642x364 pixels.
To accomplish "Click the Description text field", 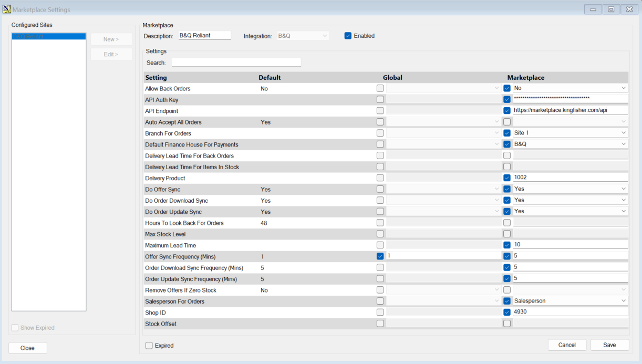I will pyautogui.click(x=204, y=36).
